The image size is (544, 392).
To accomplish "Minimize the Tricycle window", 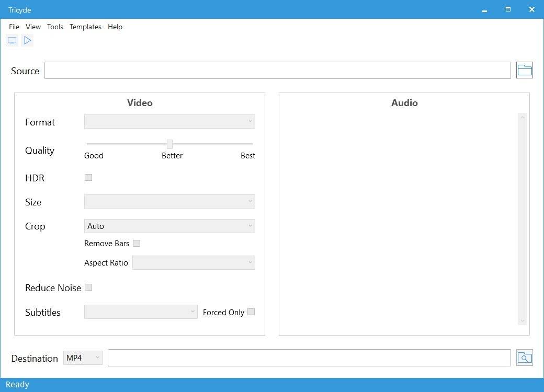I will coord(485,10).
